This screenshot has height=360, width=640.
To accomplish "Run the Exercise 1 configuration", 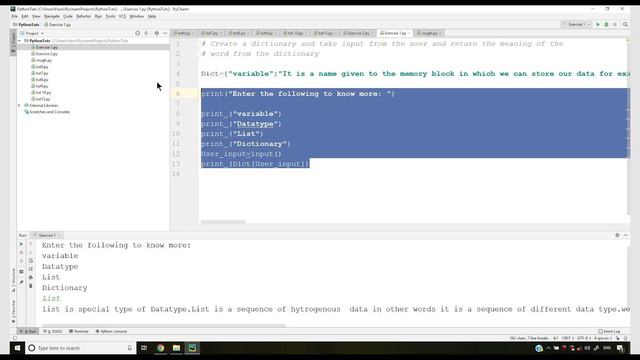I will pos(598,24).
